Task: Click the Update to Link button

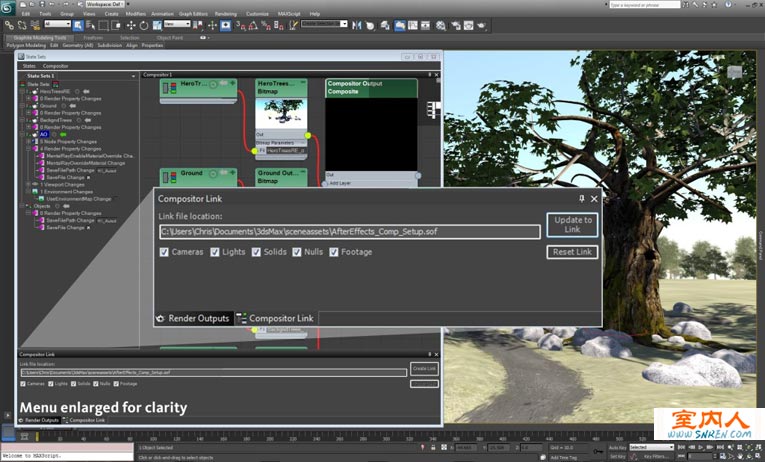Action: 572,224
